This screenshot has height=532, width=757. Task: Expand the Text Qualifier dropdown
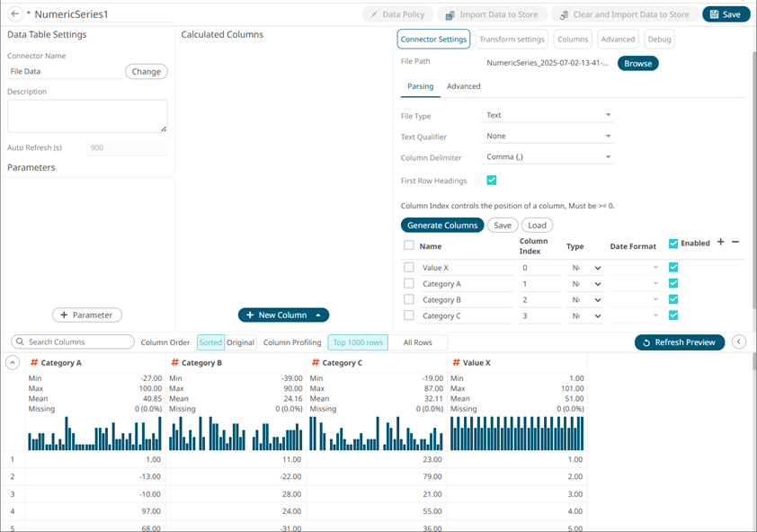548,137
